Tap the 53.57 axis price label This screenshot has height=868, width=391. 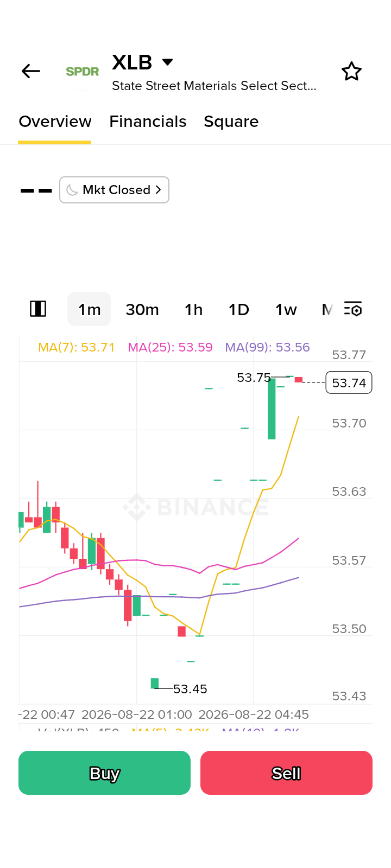[x=349, y=560]
